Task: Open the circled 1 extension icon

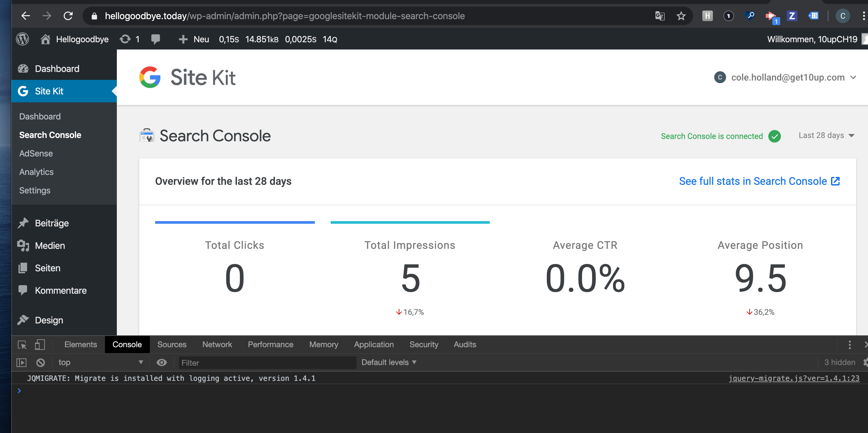Action: (728, 16)
